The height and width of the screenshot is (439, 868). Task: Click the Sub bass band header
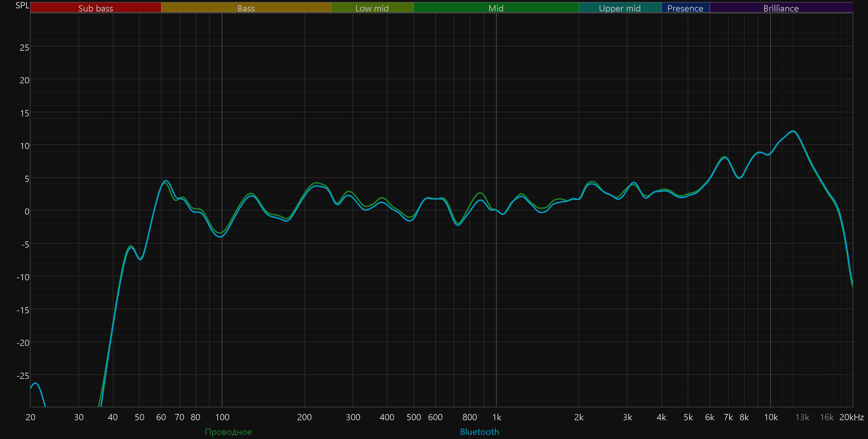[x=95, y=8]
